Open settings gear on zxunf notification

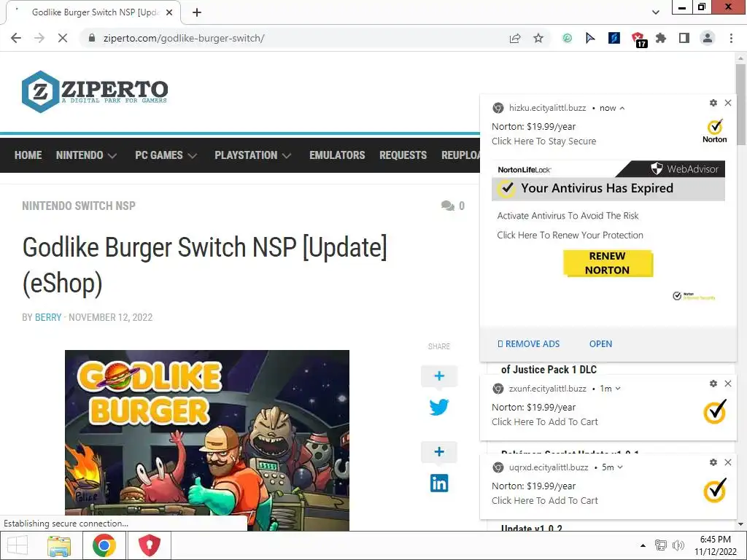713,384
